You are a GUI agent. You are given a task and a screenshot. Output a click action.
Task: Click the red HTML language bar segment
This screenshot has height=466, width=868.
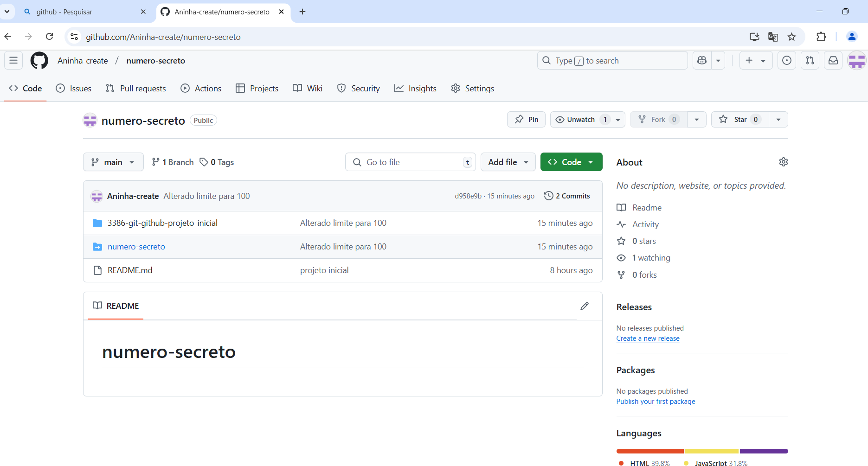[649, 451]
